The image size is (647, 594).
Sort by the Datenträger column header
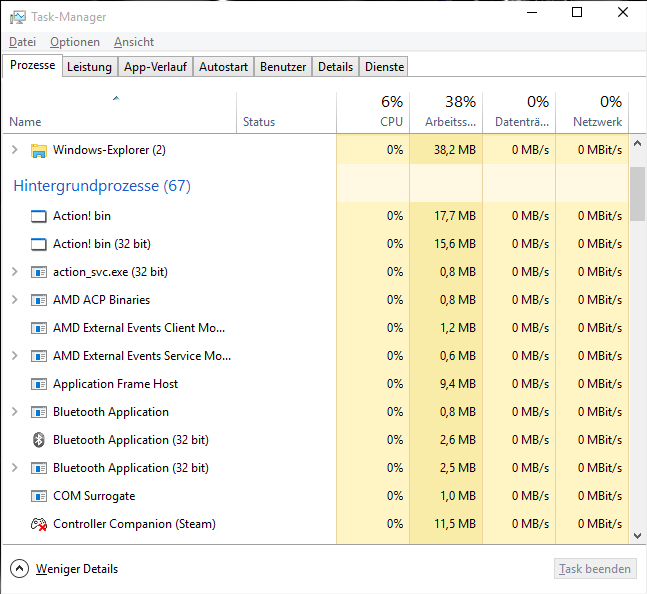[519, 113]
